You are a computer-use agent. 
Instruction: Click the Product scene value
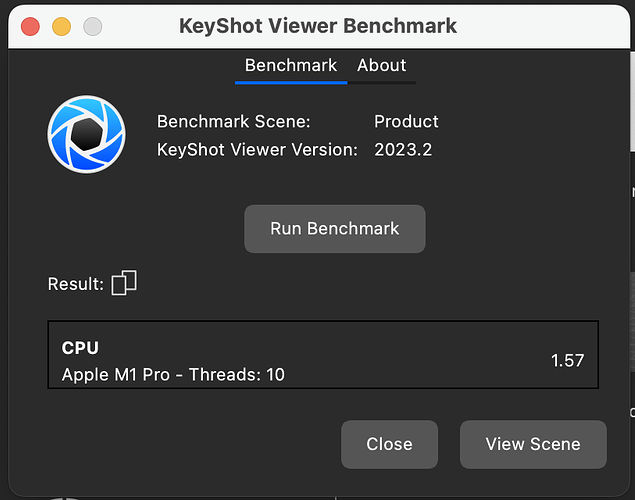[406, 121]
